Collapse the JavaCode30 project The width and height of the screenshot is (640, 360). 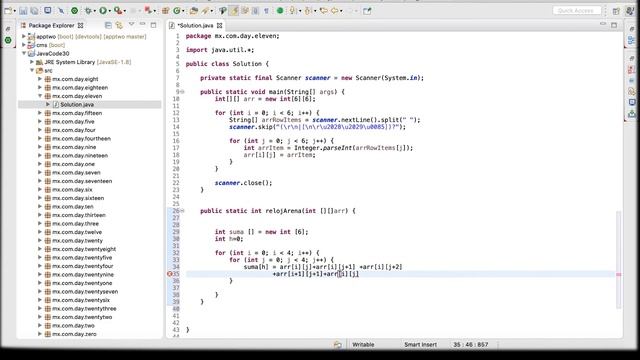pos(24,53)
